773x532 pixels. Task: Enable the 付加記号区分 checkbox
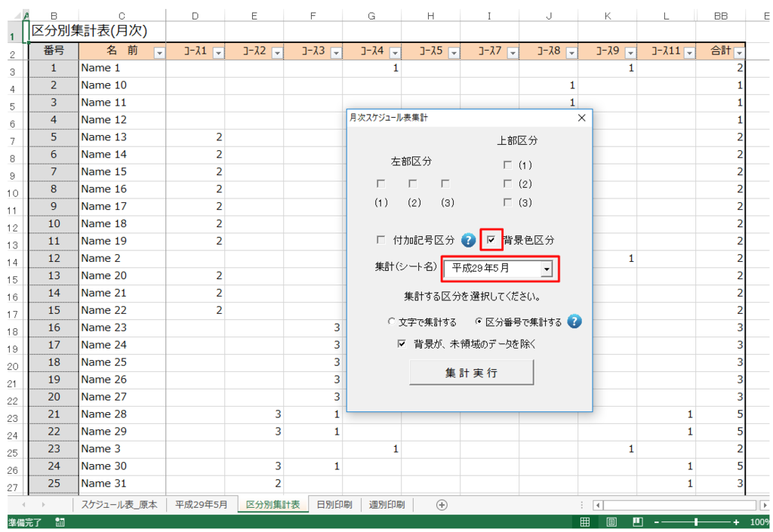(381, 241)
